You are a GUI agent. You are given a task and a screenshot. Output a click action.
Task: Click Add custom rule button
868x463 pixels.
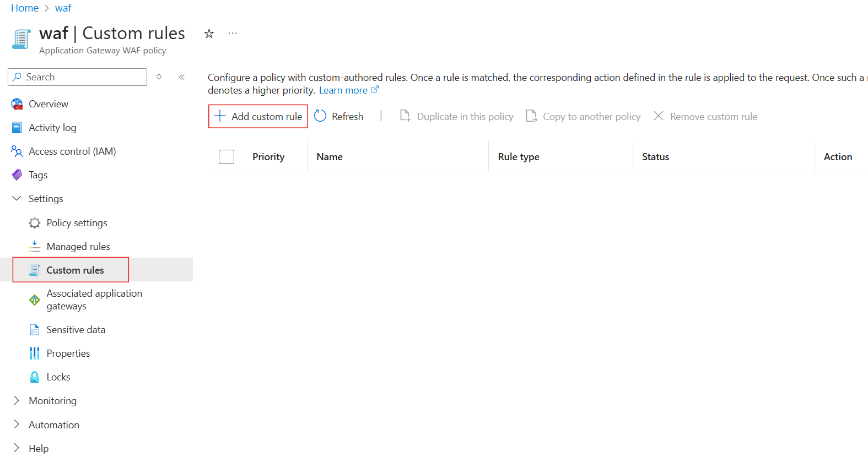point(258,116)
